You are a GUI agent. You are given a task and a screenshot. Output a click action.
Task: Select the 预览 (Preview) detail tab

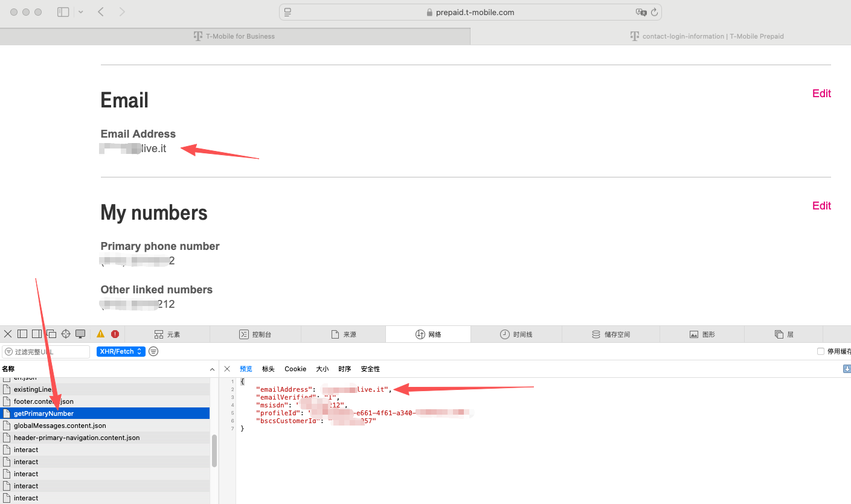pos(246,369)
